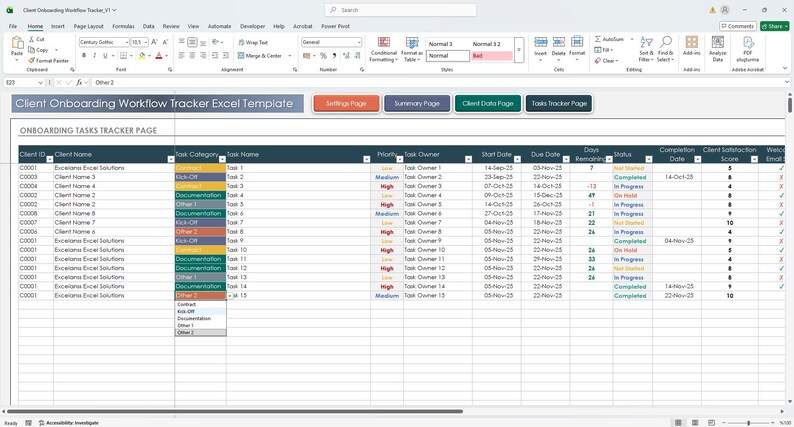The height and width of the screenshot is (427, 794).
Task: Open Due Date filter dropdown
Action: coord(566,159)
